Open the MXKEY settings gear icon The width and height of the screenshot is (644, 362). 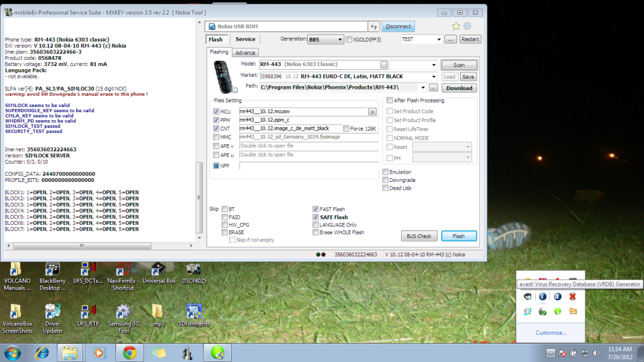[467, 26]
